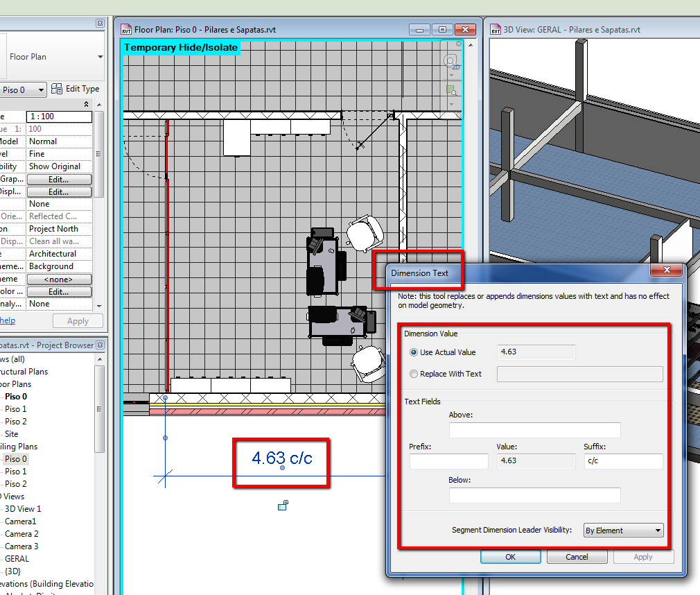This screenshot has height=595, width=700.
Task: Open the Floor Plan type selector dropdown
Action: click(x=100, y=57)
